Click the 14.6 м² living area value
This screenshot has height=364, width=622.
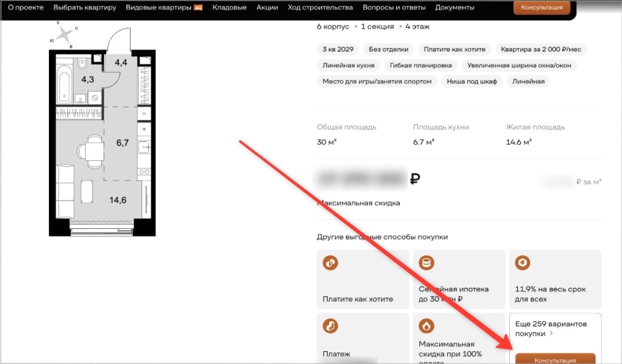coord(519,142)
